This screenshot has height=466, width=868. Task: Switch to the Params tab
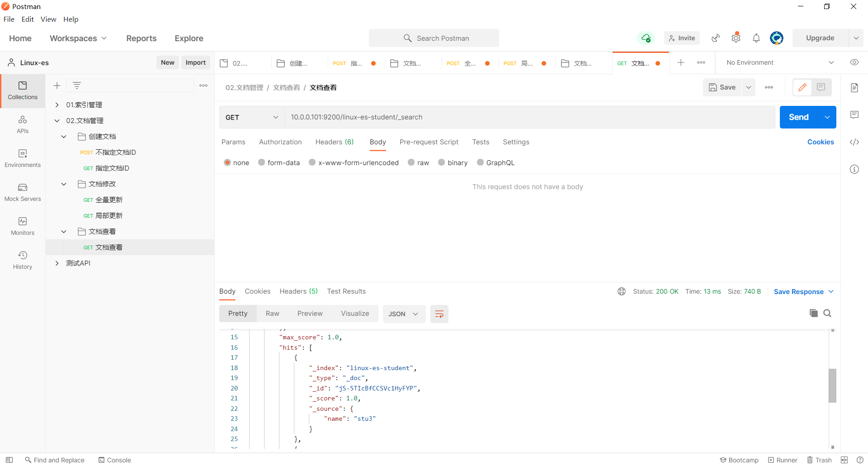(x=233, y=142)
